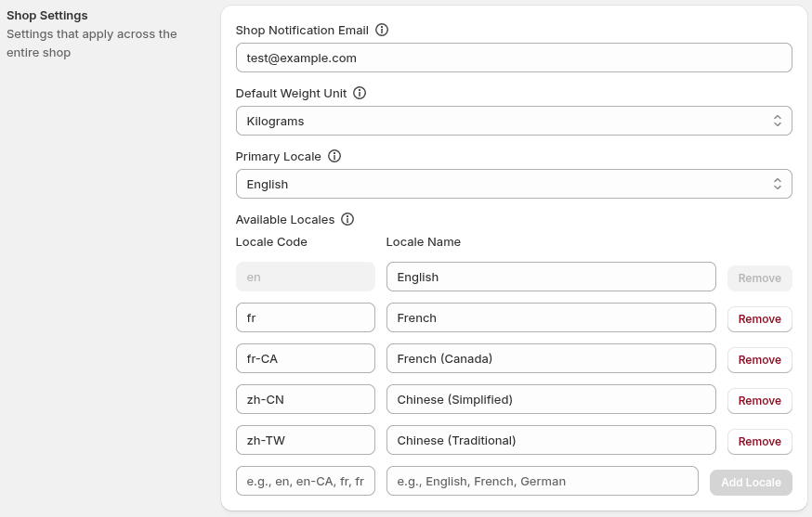812x517 pixels.
Task: Click the Locale Name column label
Action: [423, 242]
